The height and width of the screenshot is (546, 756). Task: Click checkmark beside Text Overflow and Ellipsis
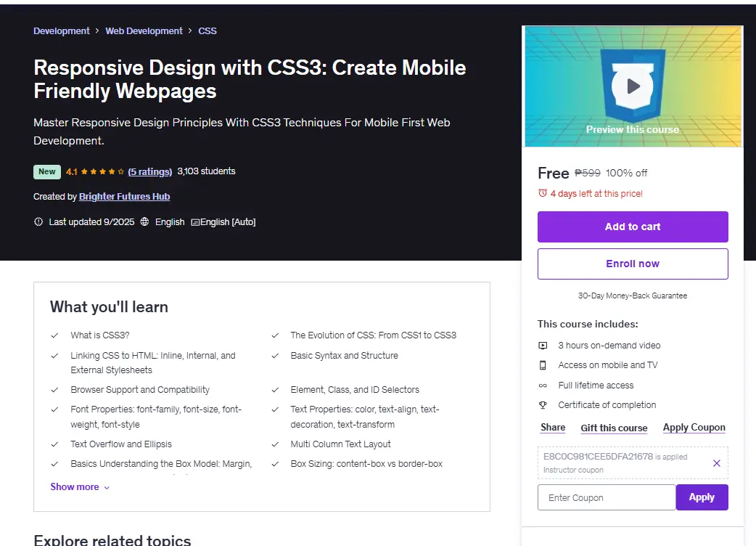tap(54, 444)
